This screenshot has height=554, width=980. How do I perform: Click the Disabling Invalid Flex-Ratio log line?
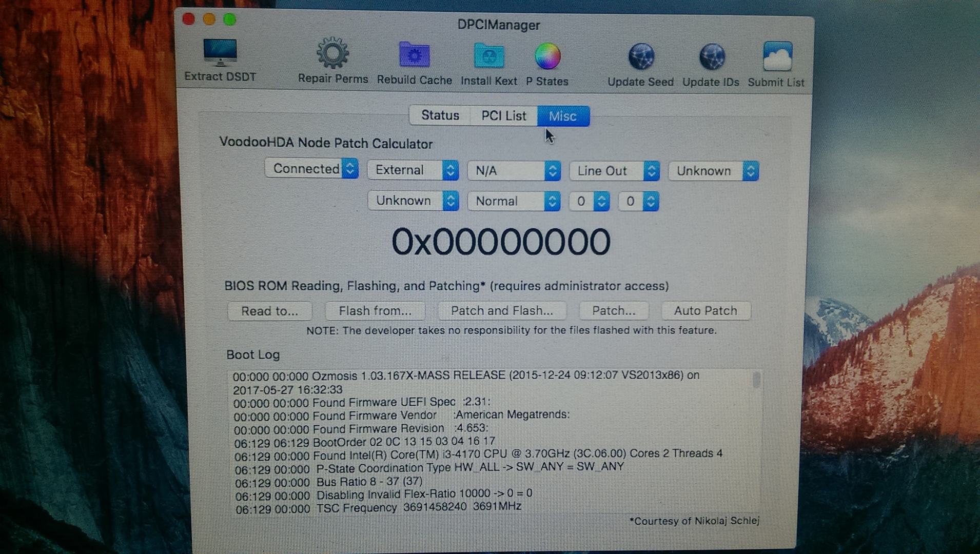click(384, 494)
